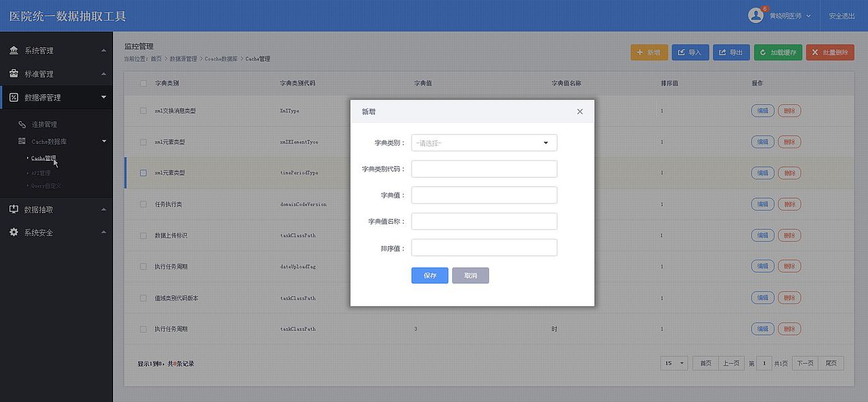
Task: Open the notification badge on the avatar
Action: (x=765, y=9)
